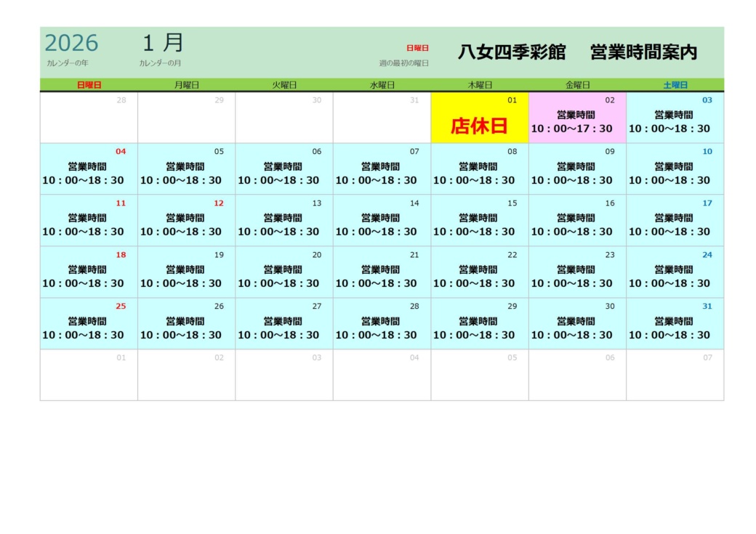
Task: Click the January 31 Saturday cell
Action: click(x=675, y=324)
